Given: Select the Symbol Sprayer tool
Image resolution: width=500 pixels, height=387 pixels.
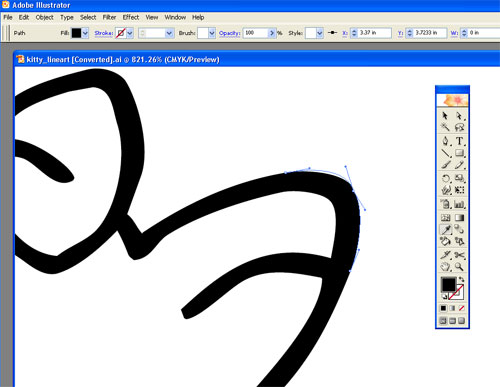Looking at the screenshot, I should (445, 204).
